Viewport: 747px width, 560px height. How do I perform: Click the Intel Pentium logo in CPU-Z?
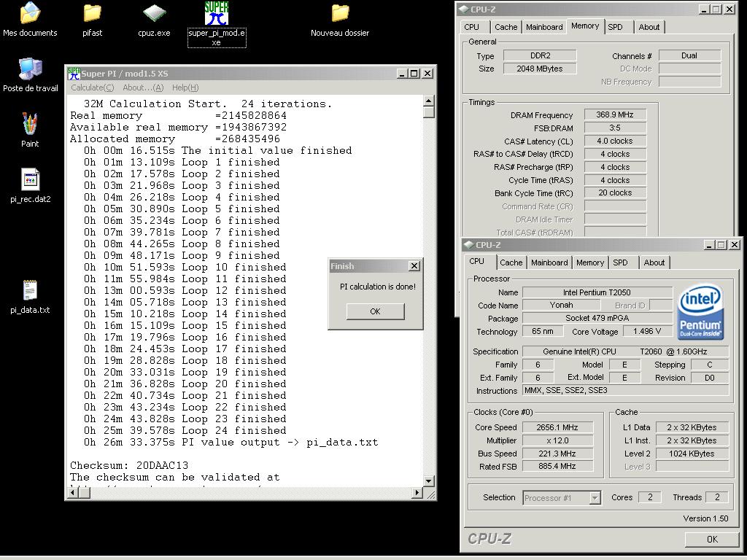pyautogui.click(x=700, y=312)
